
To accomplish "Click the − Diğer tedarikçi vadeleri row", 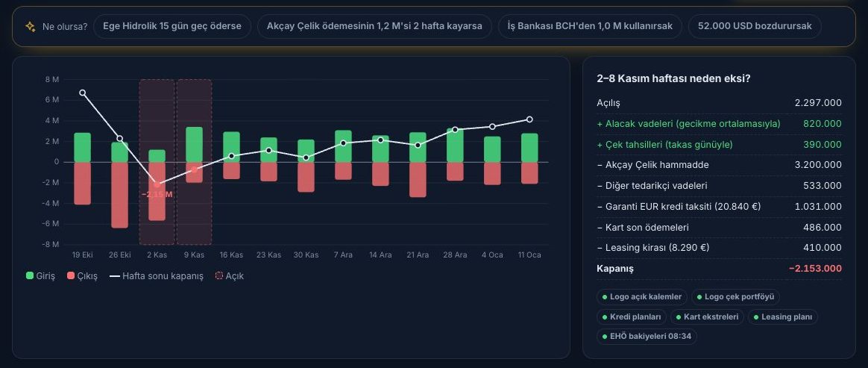I will pos(719,186).
